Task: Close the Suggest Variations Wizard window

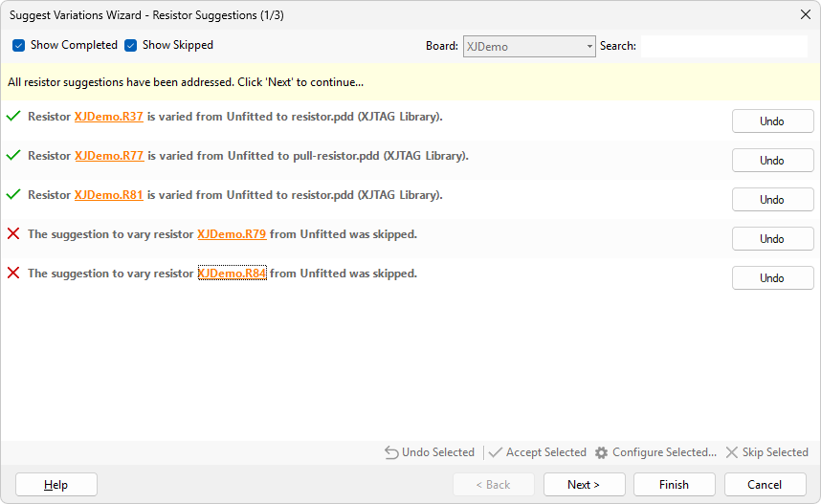Action: [805, 14]
